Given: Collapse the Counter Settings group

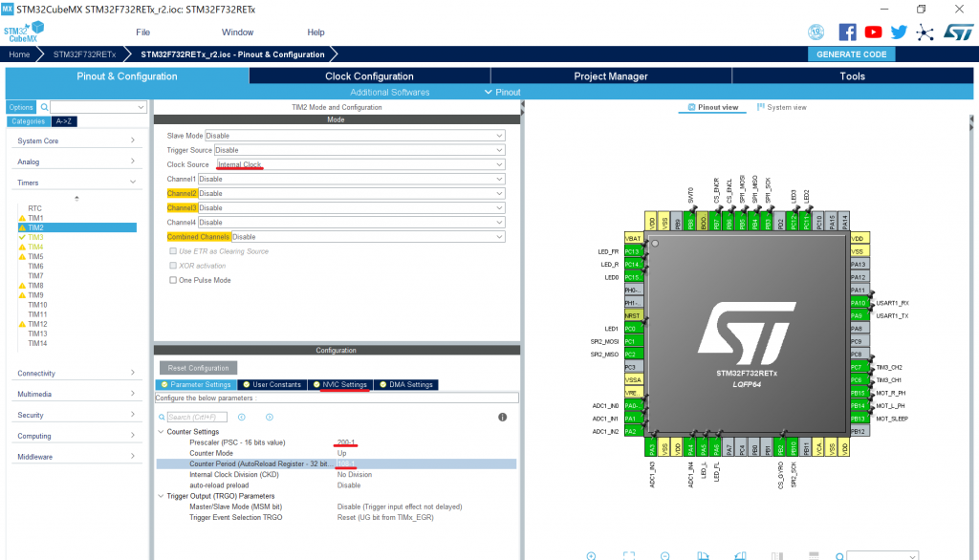Looking at the screenshot, I should [x=161, y=431].
